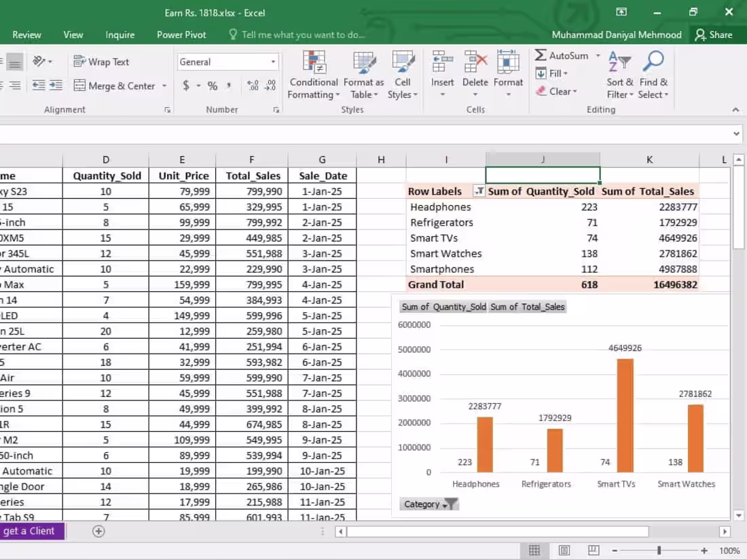This screenshot has width=747, height=560.
Task: Open Find & Select menu
Action: (653, 75)
